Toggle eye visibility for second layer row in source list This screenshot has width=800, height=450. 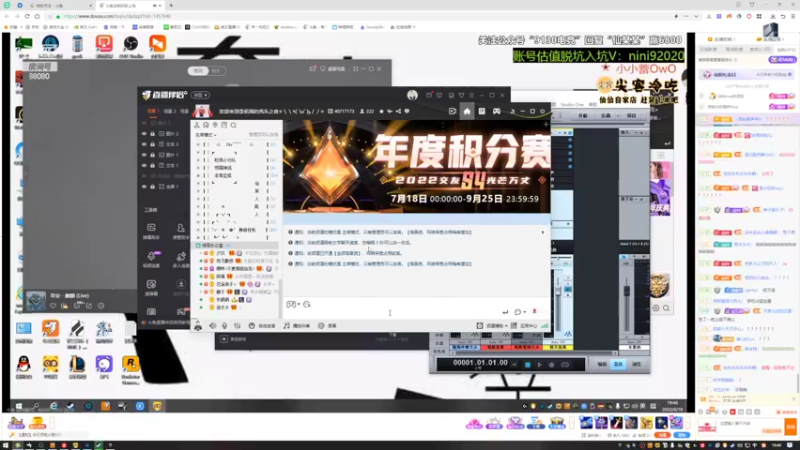pyautogui.click(x=144, y=144)
